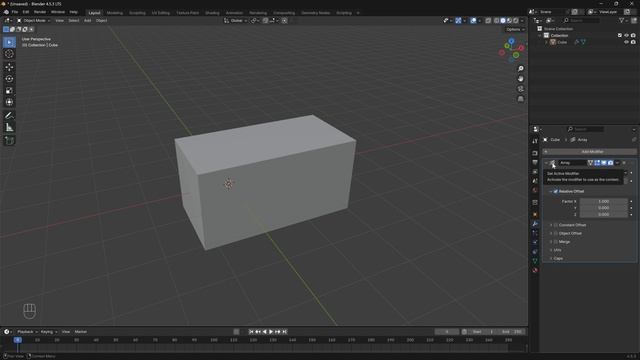The image size is (640, 360).
Task: Click the Blender logo menu icon
Action: tap(6, 12)
